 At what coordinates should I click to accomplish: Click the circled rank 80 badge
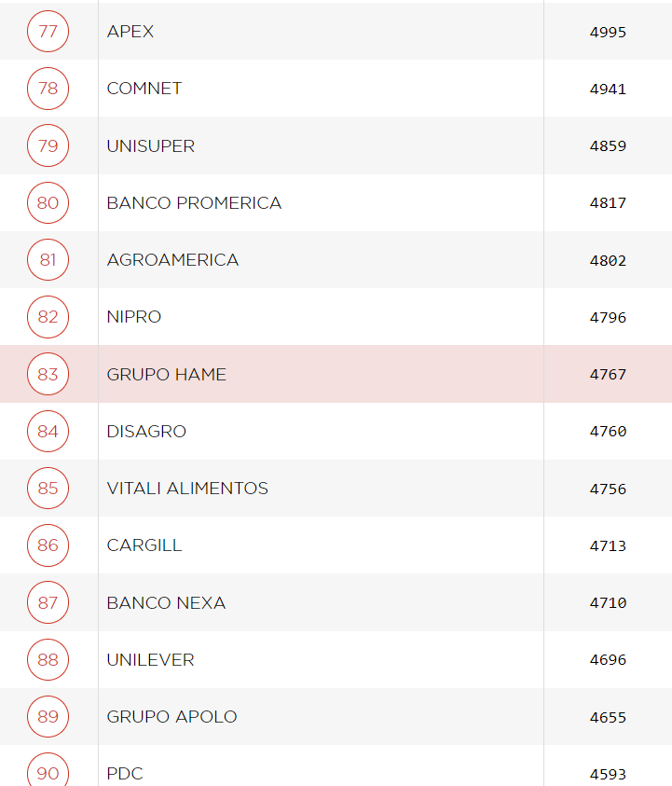coord(48,203)
